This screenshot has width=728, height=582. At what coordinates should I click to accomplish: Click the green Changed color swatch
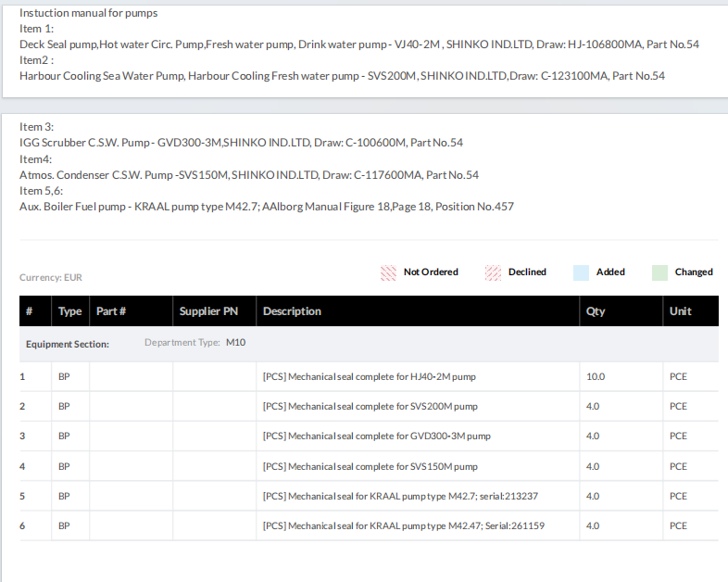pyautogui.click(x=659, y=272)
